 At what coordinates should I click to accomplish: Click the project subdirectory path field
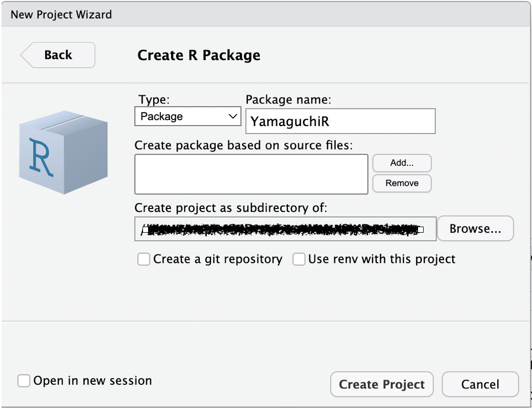pos(285,229)
